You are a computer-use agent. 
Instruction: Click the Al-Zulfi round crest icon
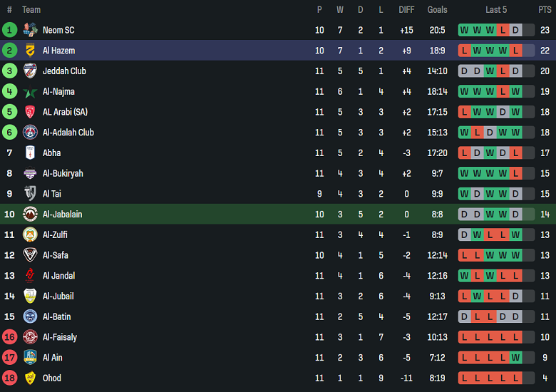[30, 235]
